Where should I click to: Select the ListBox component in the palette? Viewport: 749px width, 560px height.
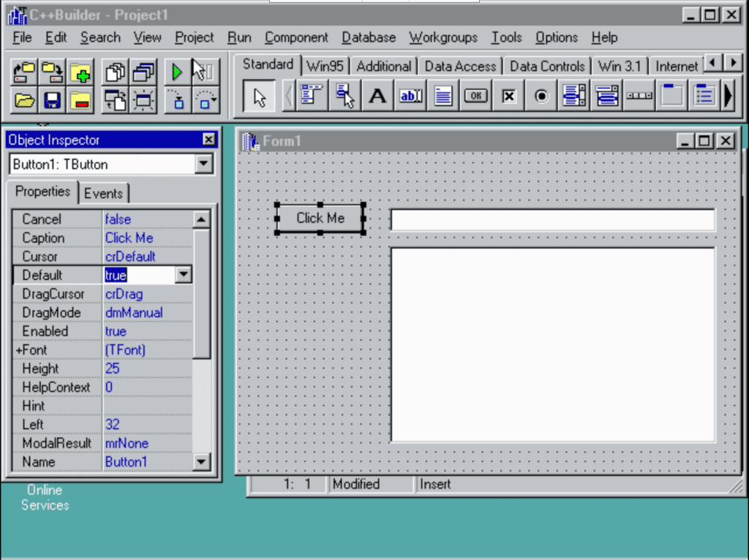point(574,96)
